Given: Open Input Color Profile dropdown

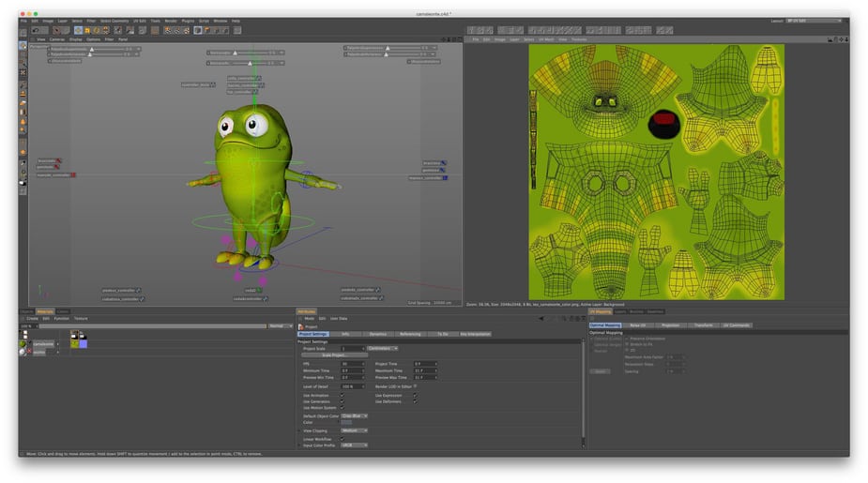Looking at the screenshot, I should coord(355,445).
